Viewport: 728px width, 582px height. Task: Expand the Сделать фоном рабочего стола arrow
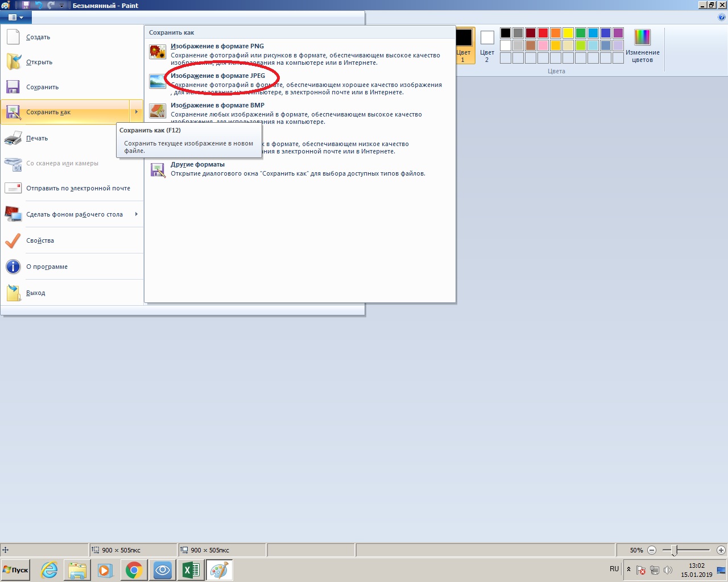[x=136, y=214]
